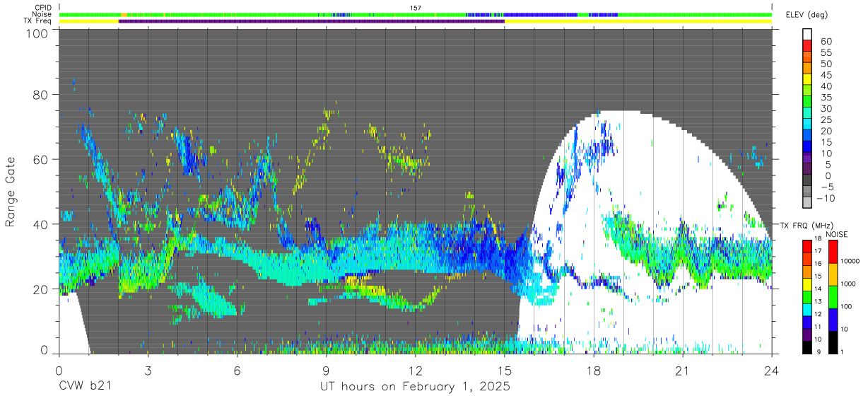Select the TX FRQ (MHz) legend title
Screen dimensions: 868x401
pyautogui.click(x=808, y=226)
